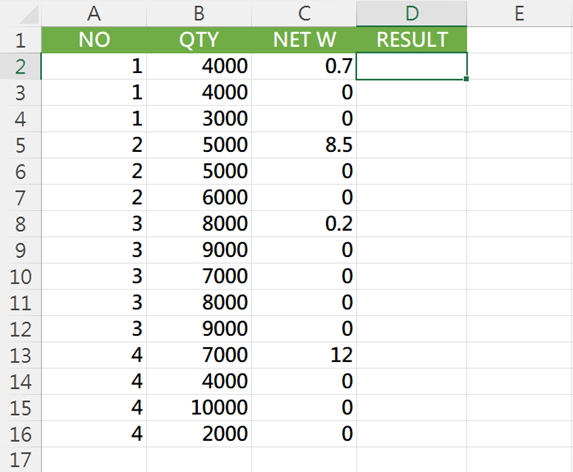Select cell B4 with value 3000

[199, 119]
